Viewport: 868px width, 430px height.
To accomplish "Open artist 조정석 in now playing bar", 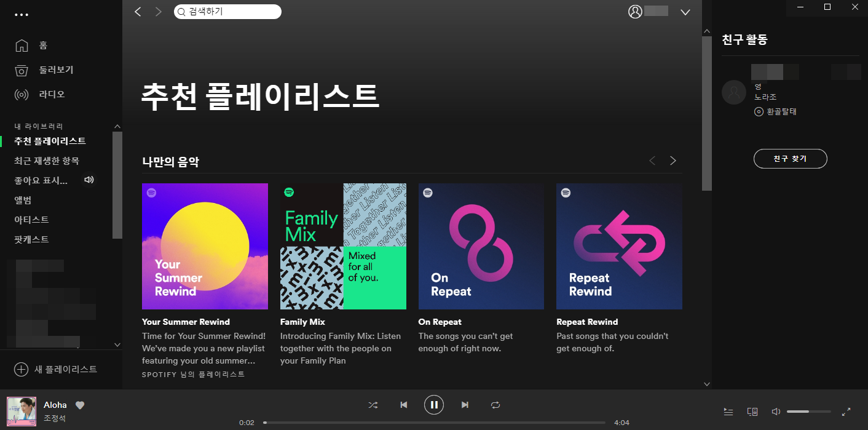I will coord(55,418).
